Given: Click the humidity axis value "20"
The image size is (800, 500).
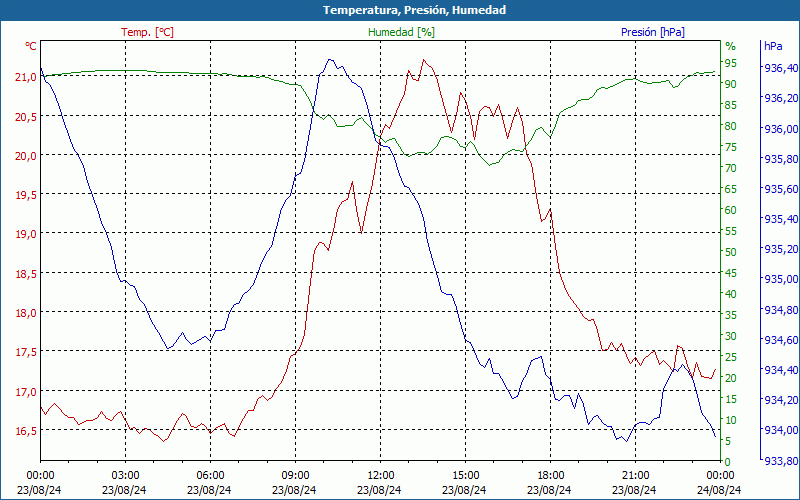Looking at the screenshot, I should click(731, 378).
